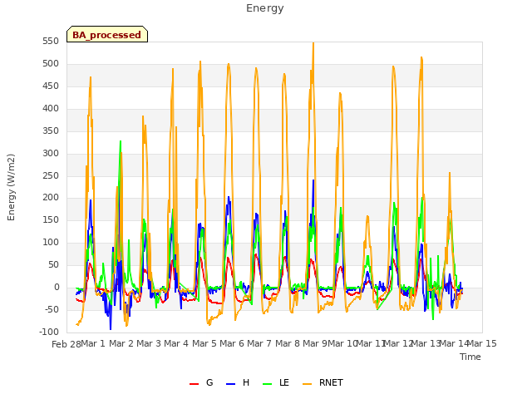Click the green LE spike on Mar 2
The width and height of the screenshot is (532, 399).
coord(121,142)
